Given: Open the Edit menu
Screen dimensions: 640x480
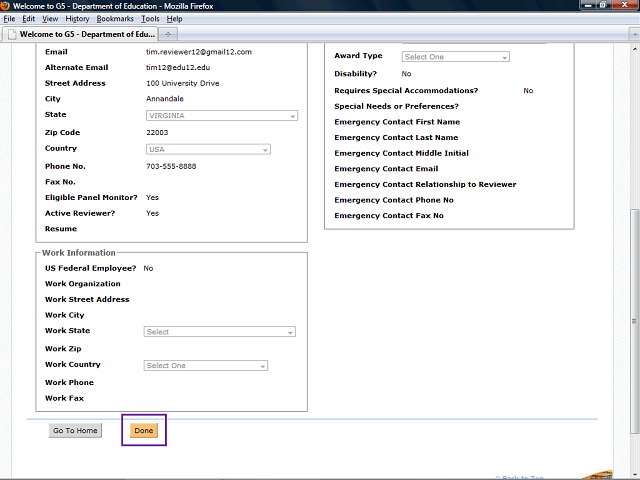Looking at the screenshot, I should [29, 19].
